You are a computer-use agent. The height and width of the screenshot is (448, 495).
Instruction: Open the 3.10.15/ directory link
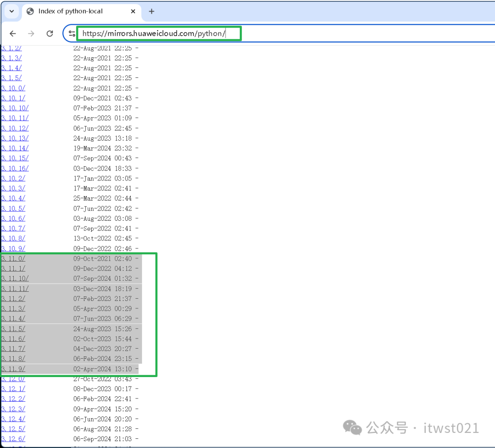[x=15, y=158]
